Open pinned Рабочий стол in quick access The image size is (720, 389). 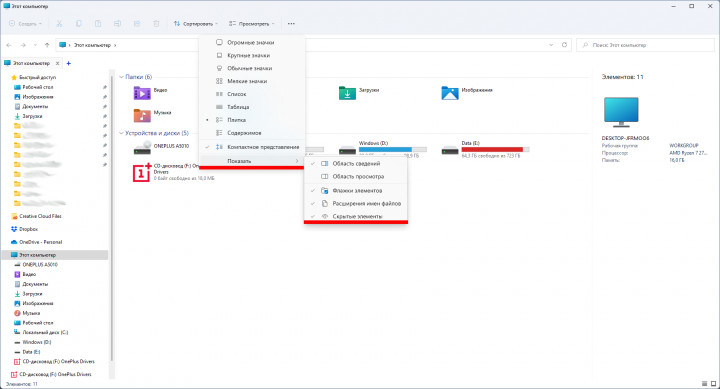click(38, 87)
